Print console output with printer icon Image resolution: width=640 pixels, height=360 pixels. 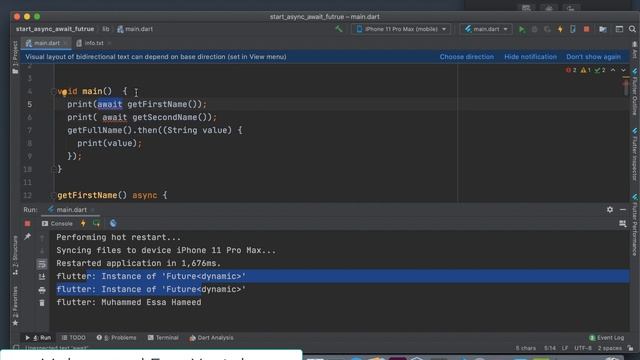coord(42,290)
